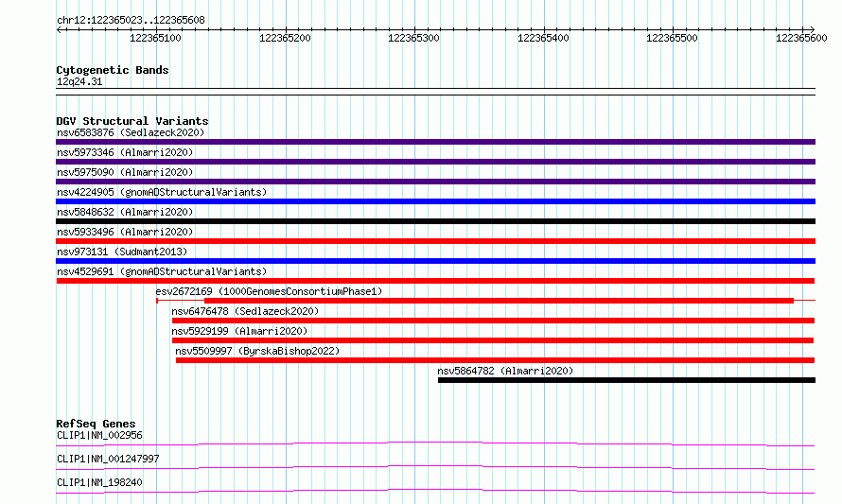Click the purple bar under nsv6583876
Image resolution: width=842 pixels, height=504 pixels.
[x=435, y=142]
